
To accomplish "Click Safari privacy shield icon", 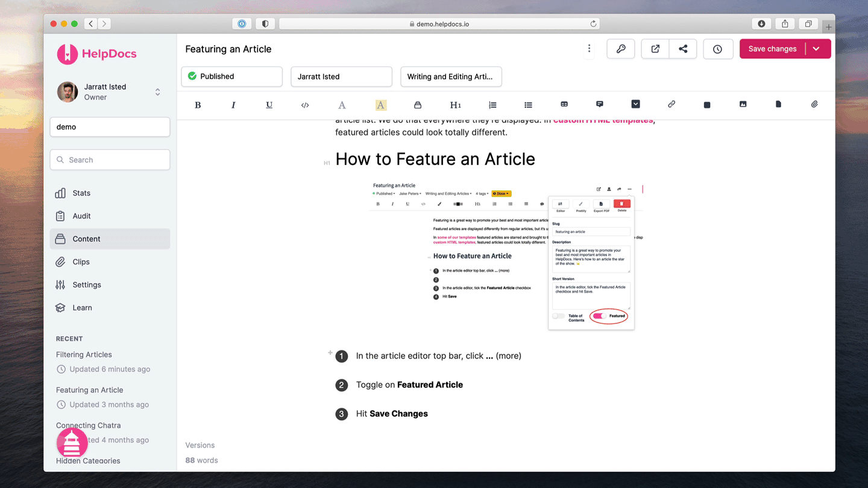I will pyautogui.click(x=265, y=23).
